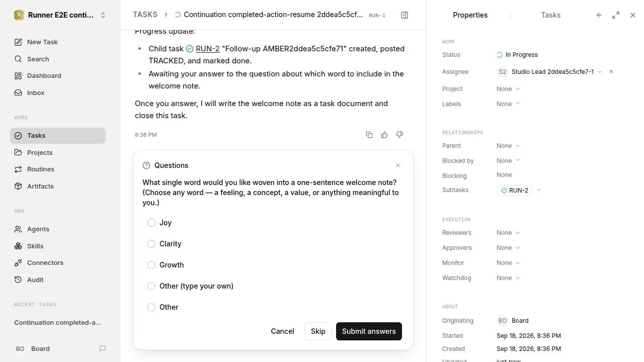644x362 pixels.
Task: Open the RUN-2 child task link
Action: pos(207,49)
